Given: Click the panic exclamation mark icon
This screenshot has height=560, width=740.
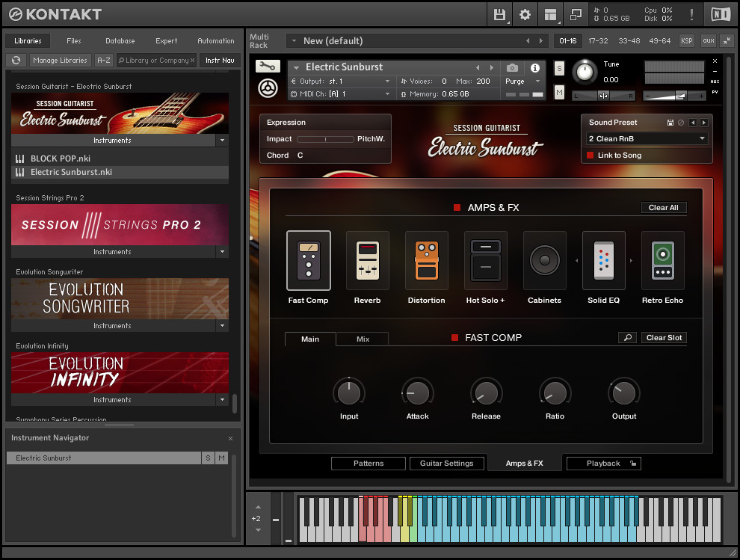Looking at the screenshot, I should tap(691, 15).
